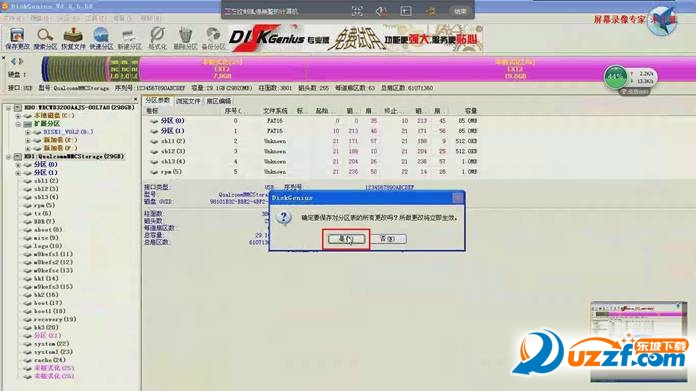The image size is (696, 391).
Task: Collapse the HD1 QualcommMMCStorage node
Action: pyautogui.click(x=8, y=157)
